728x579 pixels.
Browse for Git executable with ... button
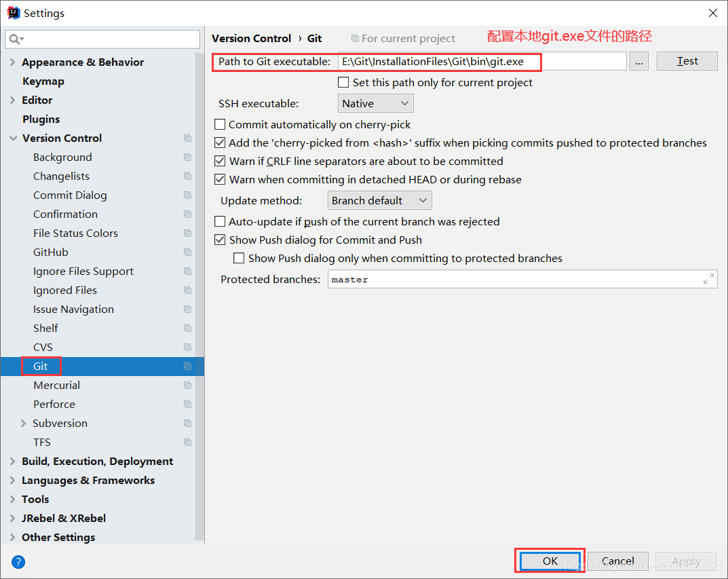[639, 61]
